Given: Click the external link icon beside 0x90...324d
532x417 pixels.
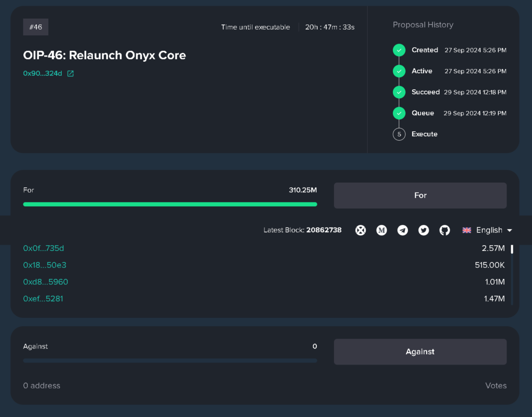Looking at the screenshot, I should 71,73.
